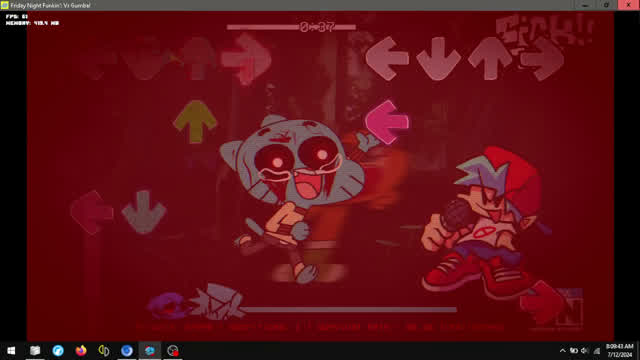This screenshot has width=640, height=360.
Task: Click the Boyfriend character holding microphone
Action: (x=486, y=222)
